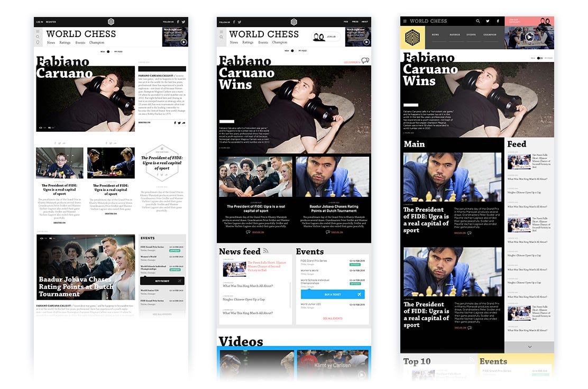
Task: Open Twitter icon in middle mockup top bar
Action: click(239, 22)
